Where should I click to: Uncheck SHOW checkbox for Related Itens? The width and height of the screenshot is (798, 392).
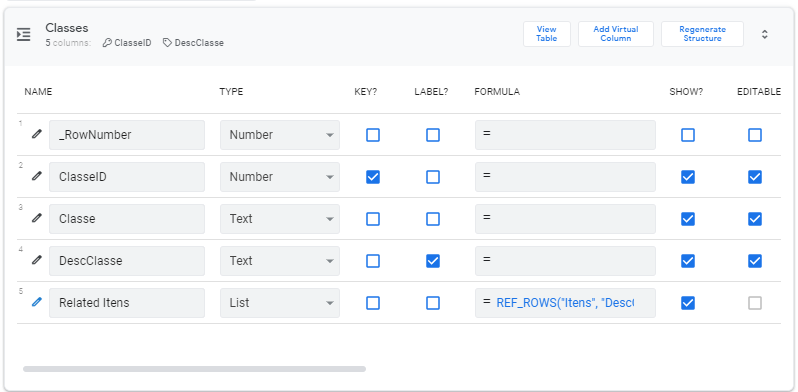coord(688,303)
